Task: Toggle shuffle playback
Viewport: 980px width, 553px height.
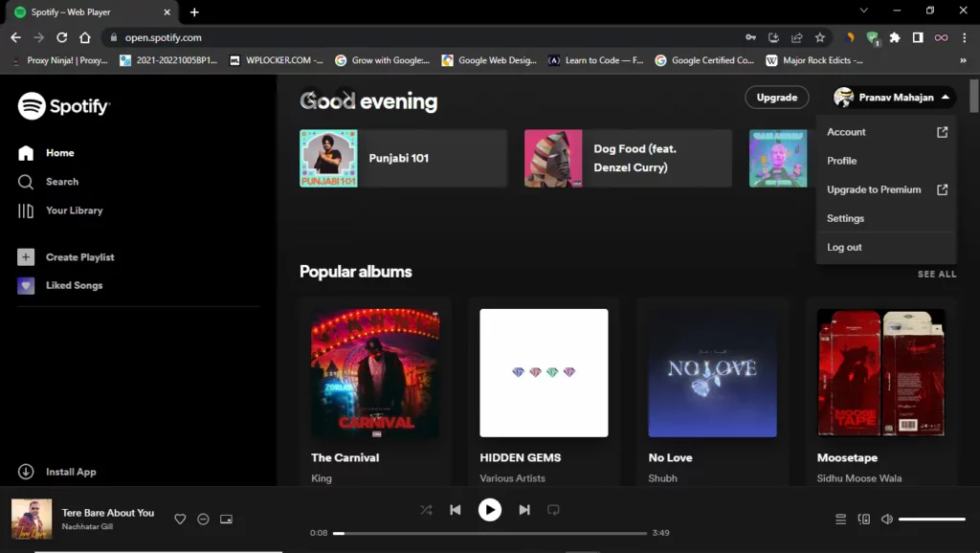Action: click(x=426, y=510)
